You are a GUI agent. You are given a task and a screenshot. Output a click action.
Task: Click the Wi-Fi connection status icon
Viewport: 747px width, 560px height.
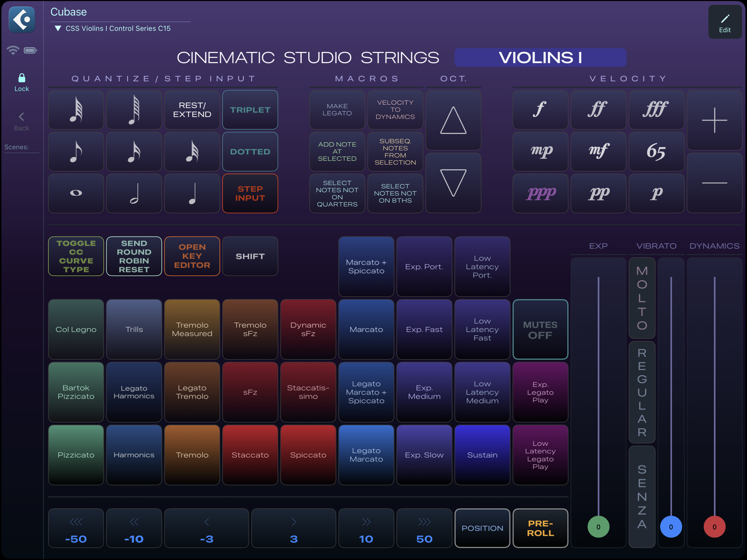pyautogui.click(x=13, y=50)
